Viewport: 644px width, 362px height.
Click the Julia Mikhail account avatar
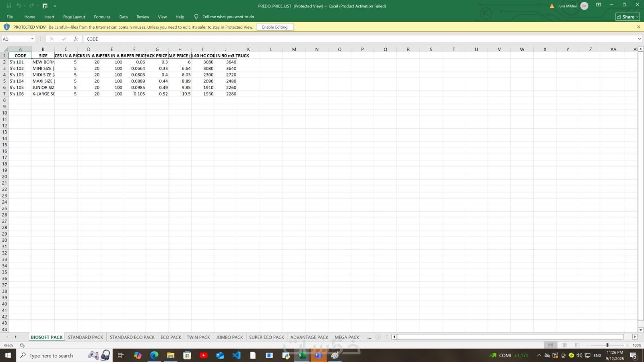[x=584, y=6]
